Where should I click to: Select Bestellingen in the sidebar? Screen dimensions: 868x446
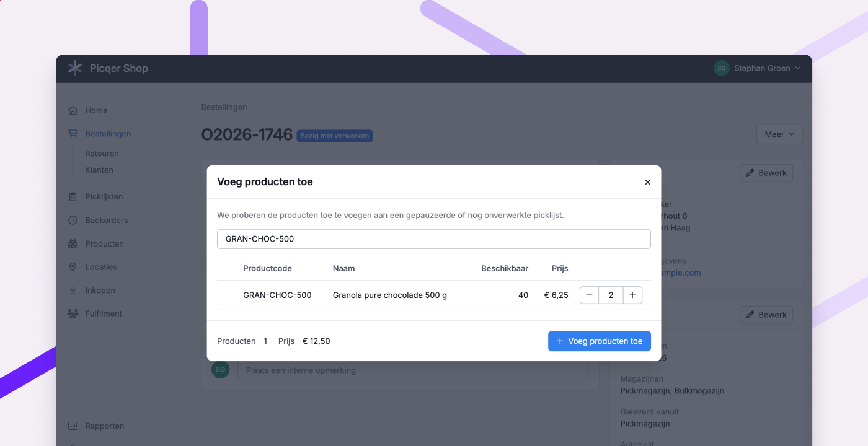[108, 134]
